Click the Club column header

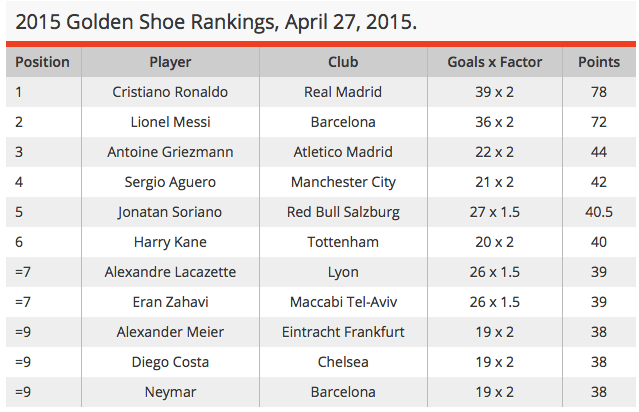tap(343, 62)
